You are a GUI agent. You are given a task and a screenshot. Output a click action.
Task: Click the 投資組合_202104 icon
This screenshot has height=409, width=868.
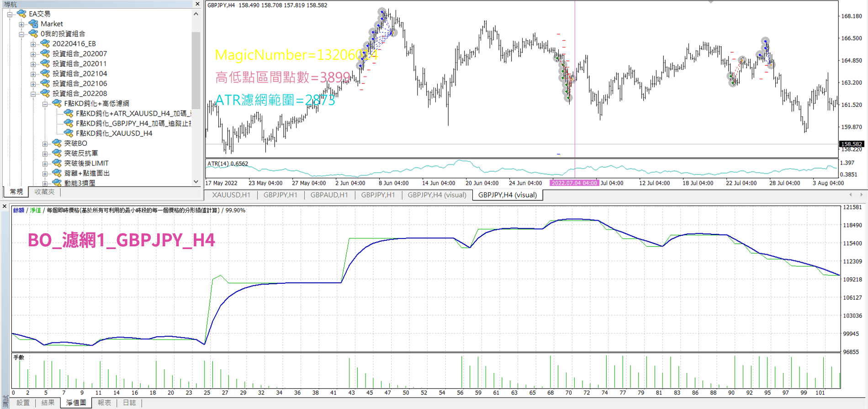[45, 74]
